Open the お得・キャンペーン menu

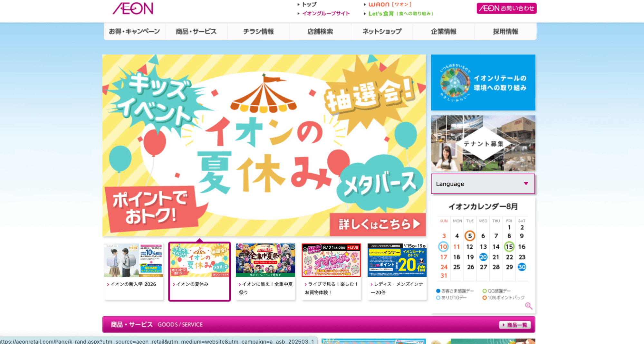click(134, 32)
